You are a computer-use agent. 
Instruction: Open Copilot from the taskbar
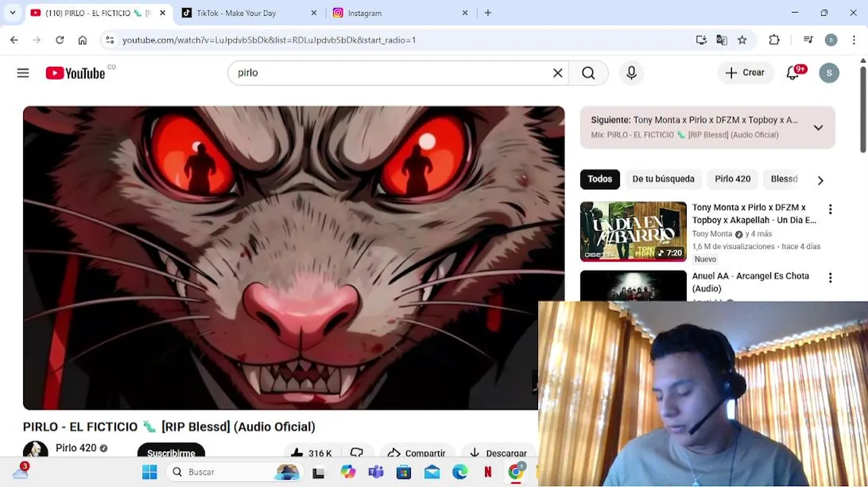348,472
